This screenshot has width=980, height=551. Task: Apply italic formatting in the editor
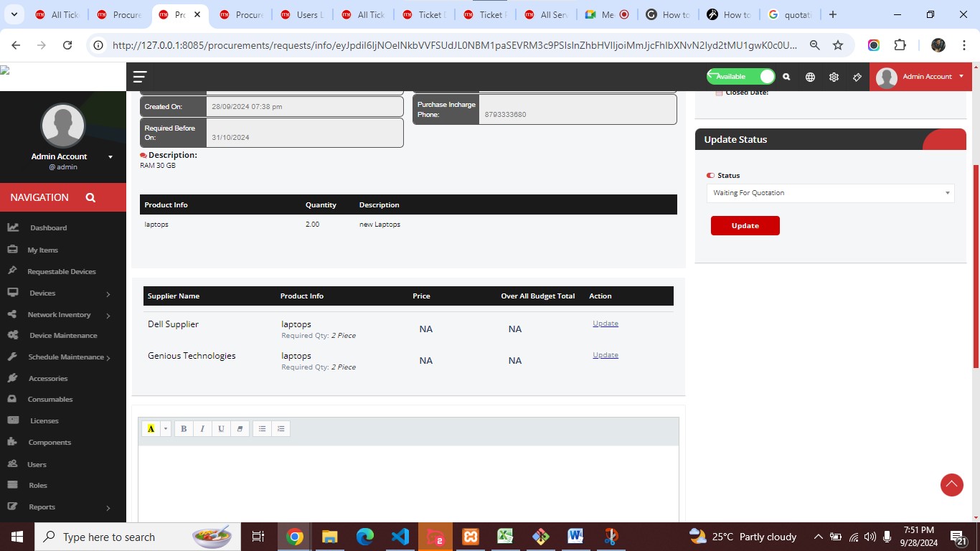pos(202,428)
